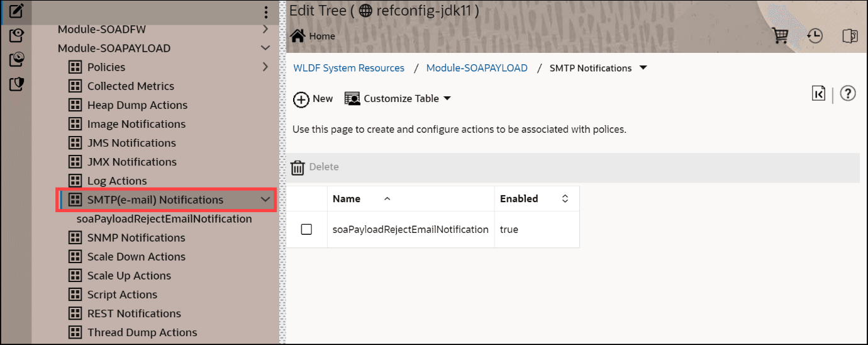Open the Edit Tree perspective icon
Screen dimensions: 868x345
coord(17,11)
